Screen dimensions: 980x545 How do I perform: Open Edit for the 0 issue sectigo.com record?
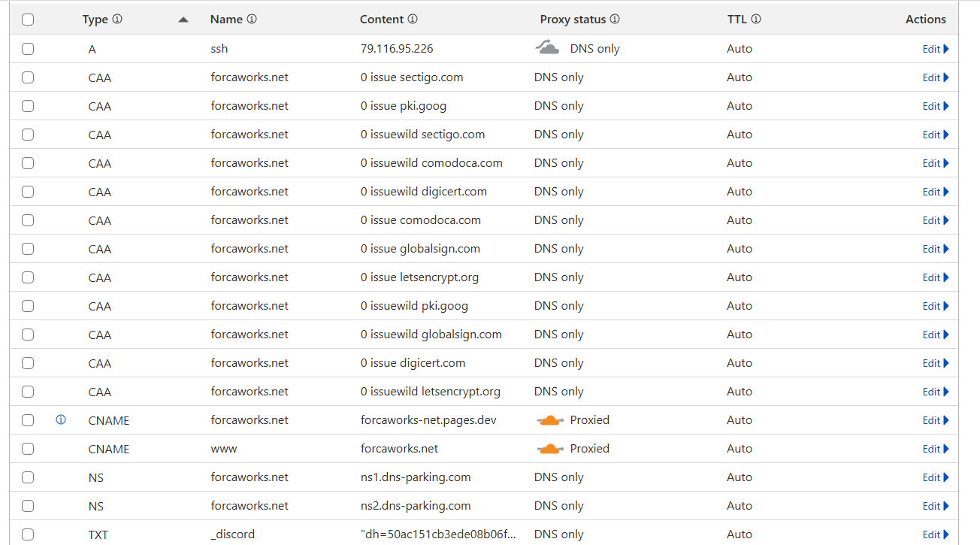(936, 77)
